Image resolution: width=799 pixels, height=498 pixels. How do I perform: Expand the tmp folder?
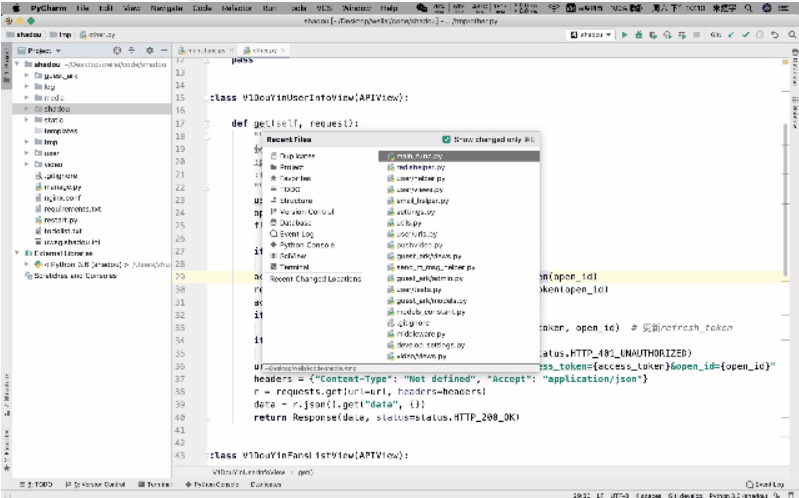(26, 142)
